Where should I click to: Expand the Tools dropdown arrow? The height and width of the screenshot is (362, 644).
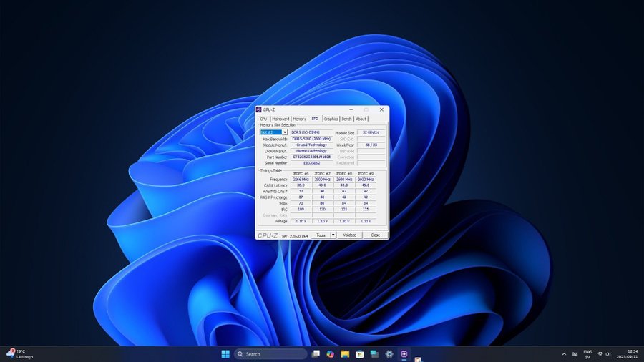pos(333,235)
